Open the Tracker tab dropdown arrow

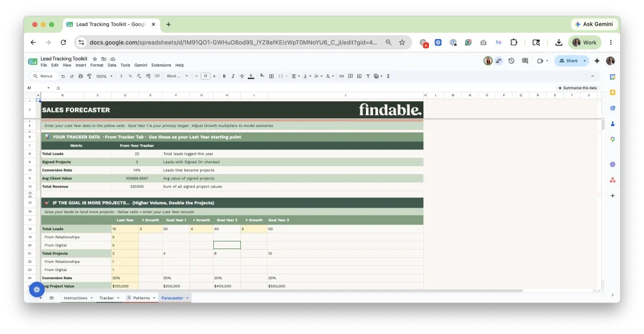click(x=118, y=298)
